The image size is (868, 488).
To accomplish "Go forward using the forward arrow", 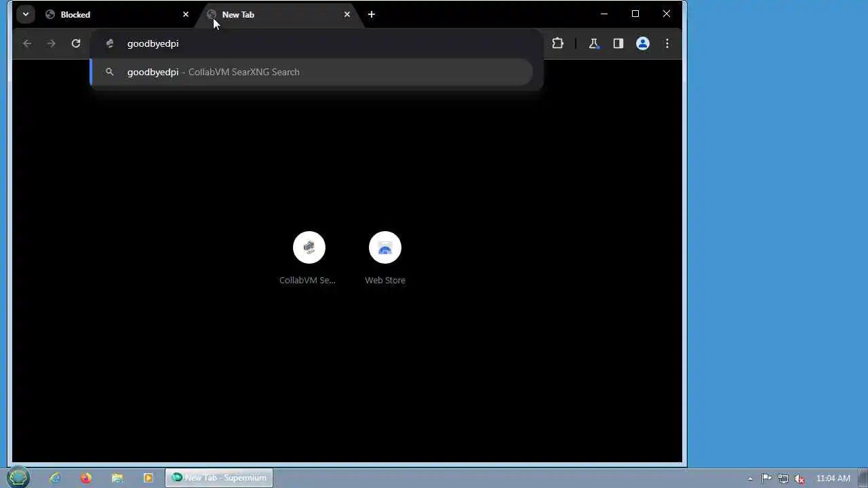I will [52, 43].
